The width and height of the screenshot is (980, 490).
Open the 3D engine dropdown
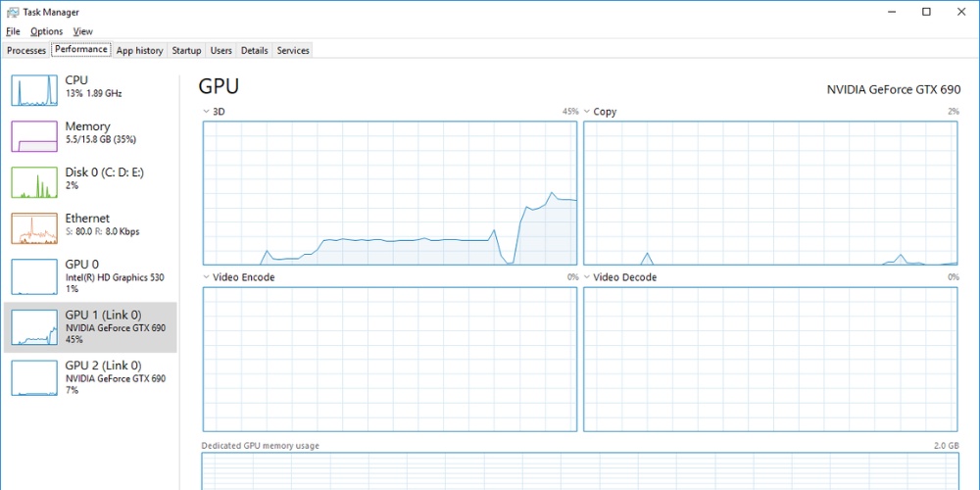pyautogui.click(x=207, y=112)
